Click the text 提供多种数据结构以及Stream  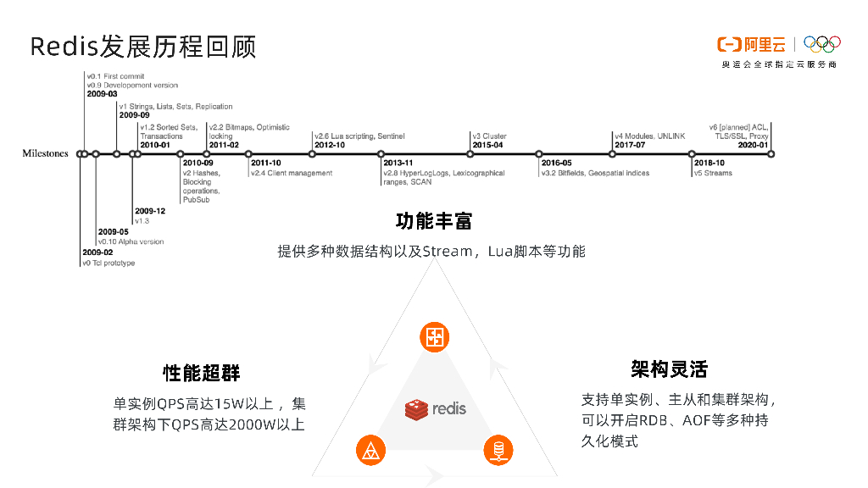click(375, 251)
